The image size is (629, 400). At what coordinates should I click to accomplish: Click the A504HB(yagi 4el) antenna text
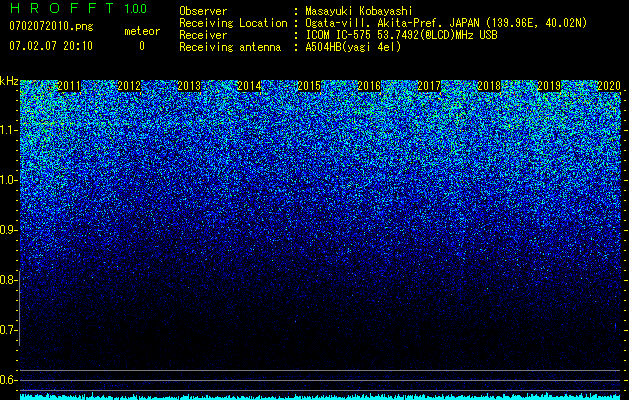pyautogui.click(x=353, y=47)
